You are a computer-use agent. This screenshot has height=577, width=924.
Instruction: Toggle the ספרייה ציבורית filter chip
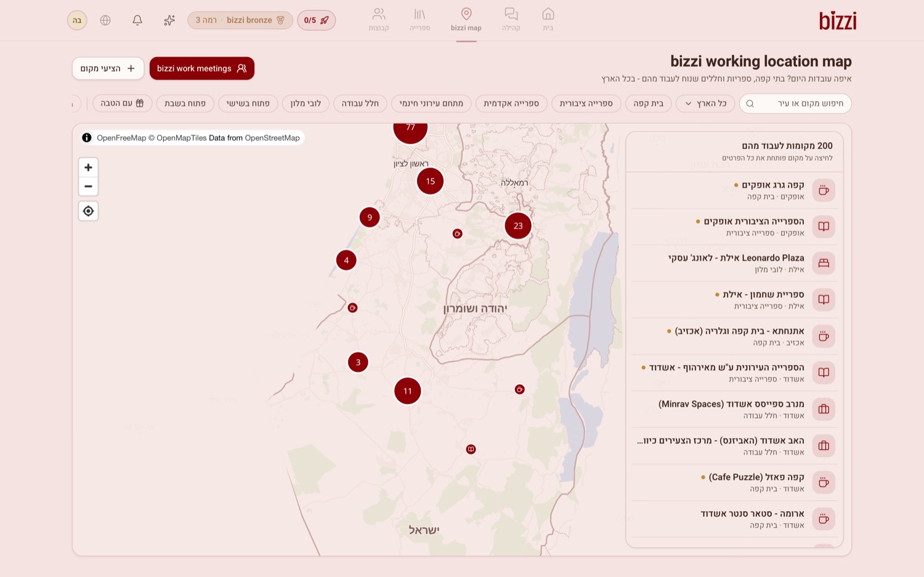point(586,103)
